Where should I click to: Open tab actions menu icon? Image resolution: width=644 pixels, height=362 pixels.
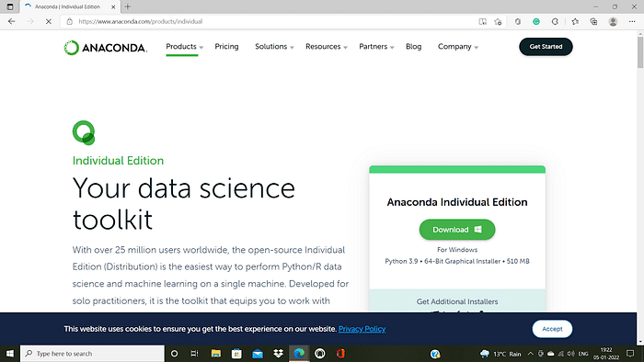(x=10, y=6)
